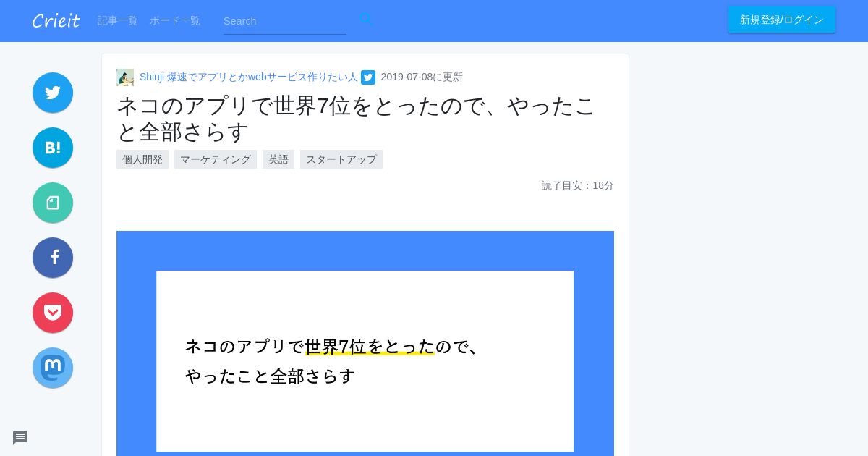Click 新規登録/ログイン button

[x=782, y=20]
